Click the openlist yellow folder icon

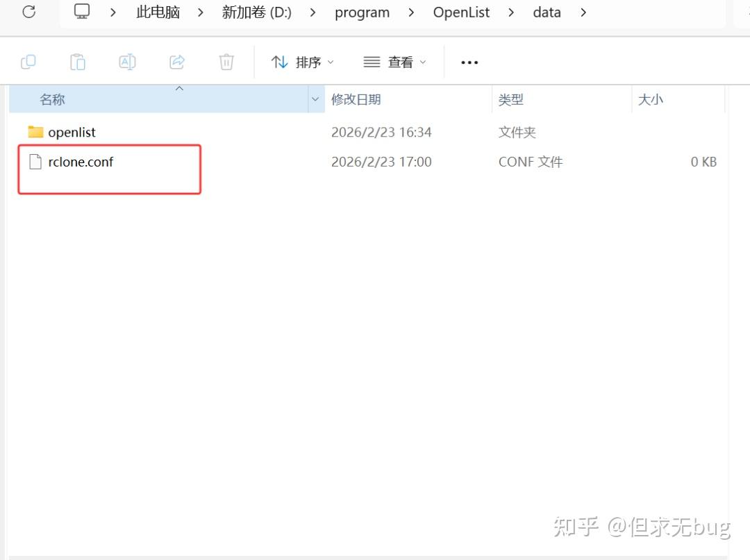(35, 132)
